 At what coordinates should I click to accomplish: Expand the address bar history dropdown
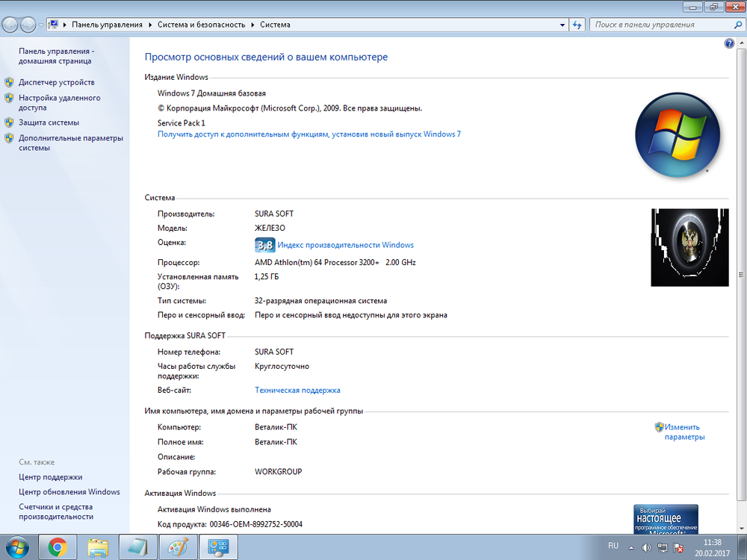click(562, 25)
